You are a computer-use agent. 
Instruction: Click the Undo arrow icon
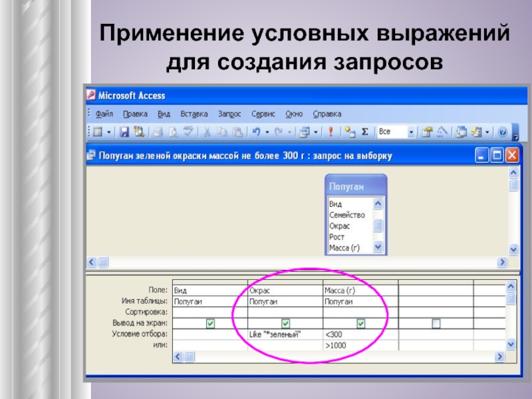click(256, 132)
